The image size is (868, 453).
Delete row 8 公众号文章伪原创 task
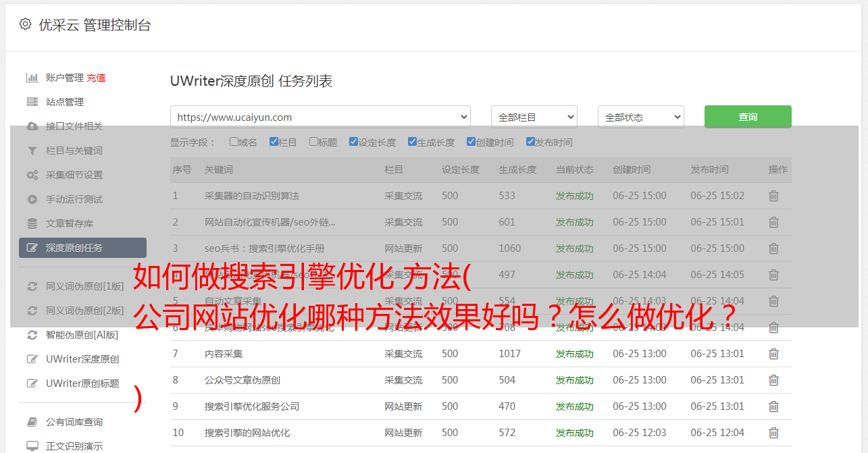(774, 380)
